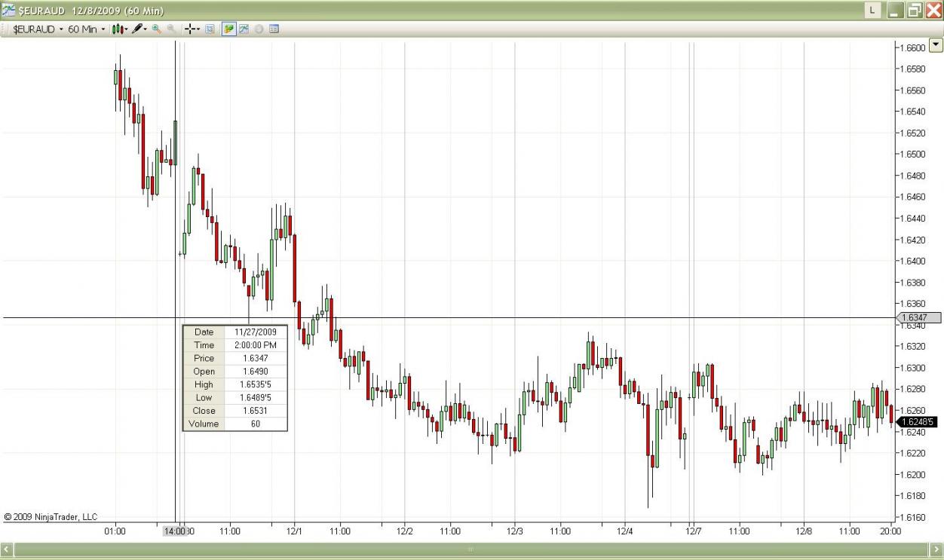Click the greyed zoom out magnifier icon

coord(172,29)
